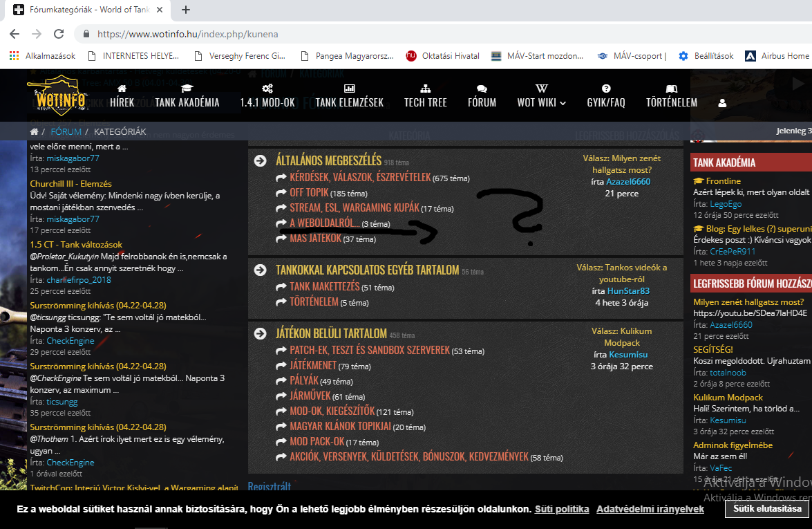Collapse the ÁLTALÁNOS MEGBESZÉLÉS category arrow
Screen dimensions: 812x529
[261, 160]
